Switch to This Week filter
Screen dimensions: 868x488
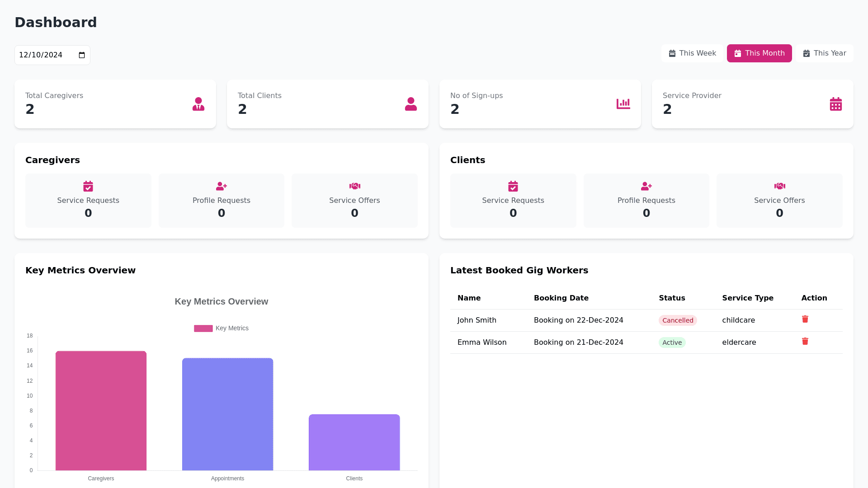tap(692, 53)
